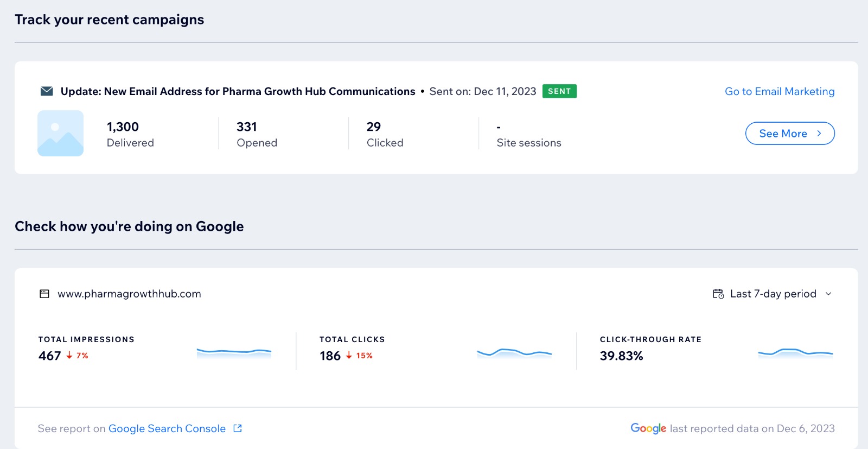
Task: Click the www.pharmagrowthhub.com site address
Action: 129,294
